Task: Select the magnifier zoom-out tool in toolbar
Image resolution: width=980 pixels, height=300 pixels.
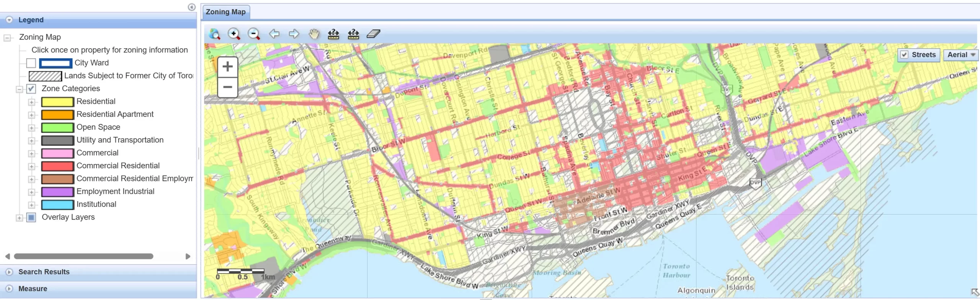Action: [254, 34]
